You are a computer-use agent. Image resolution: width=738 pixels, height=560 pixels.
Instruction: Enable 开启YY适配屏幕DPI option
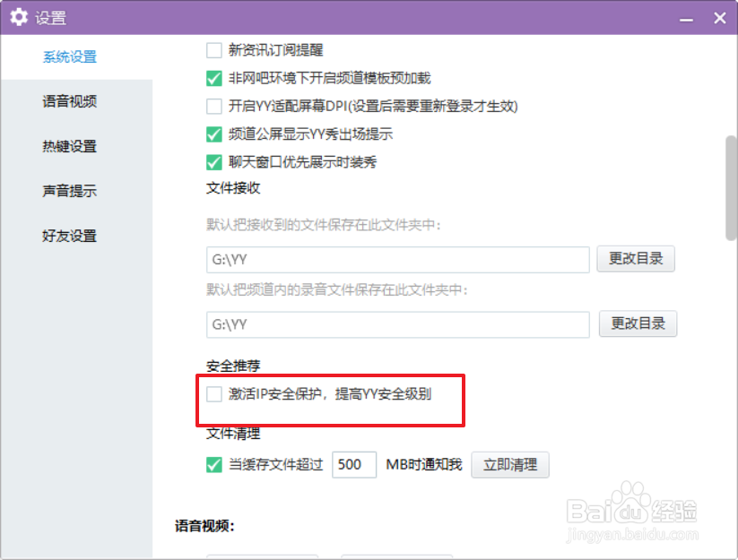[x=214, y=107]
